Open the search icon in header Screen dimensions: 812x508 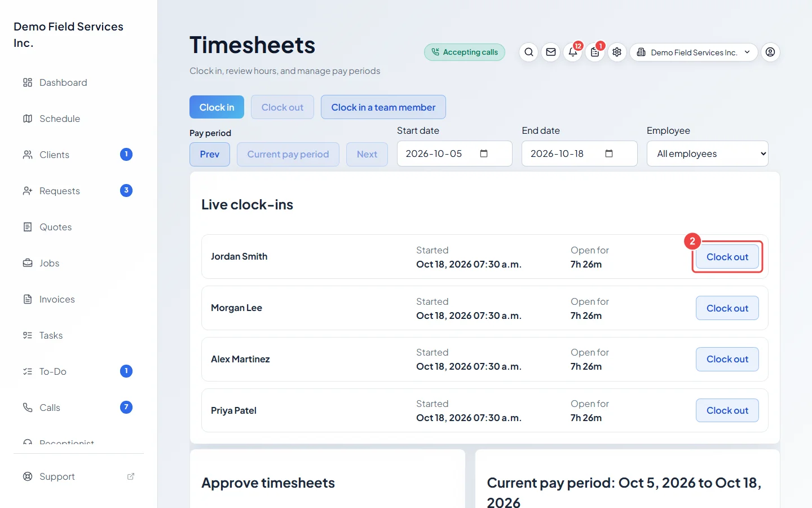click(528, 52)
